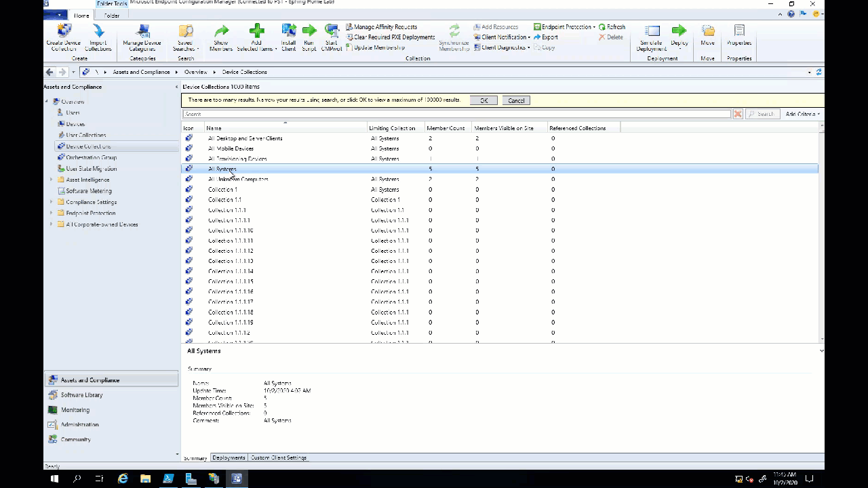The height and width of the screenshot is (488, 868).
Task: Open the Community workspace
Action: coord(111,439)
